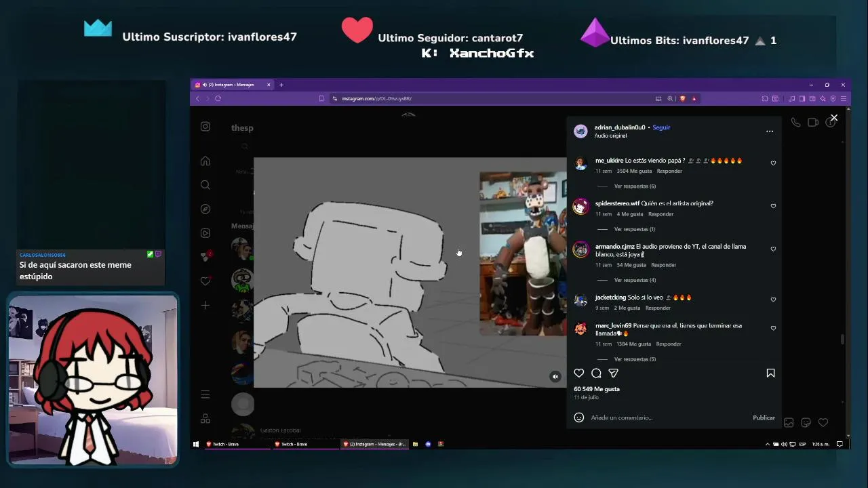Click the Instagram logo icon

(x=205, y=127)
